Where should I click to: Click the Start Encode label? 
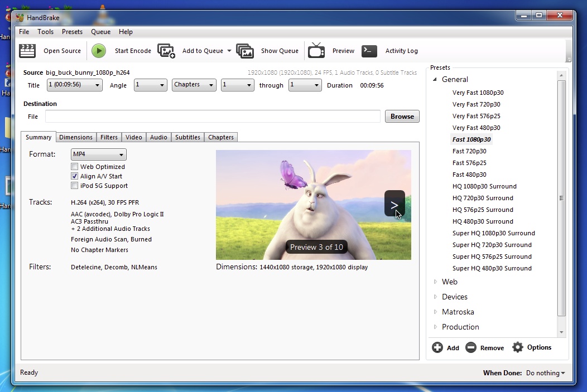pos(133,51)
